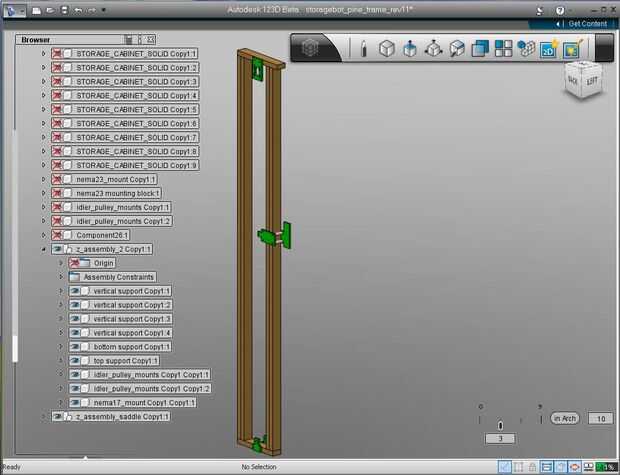Open the quick access toolbar dropdown arrow
This screenshot has width=620, height=475.
pyautogui.click(x=104, y=10)
